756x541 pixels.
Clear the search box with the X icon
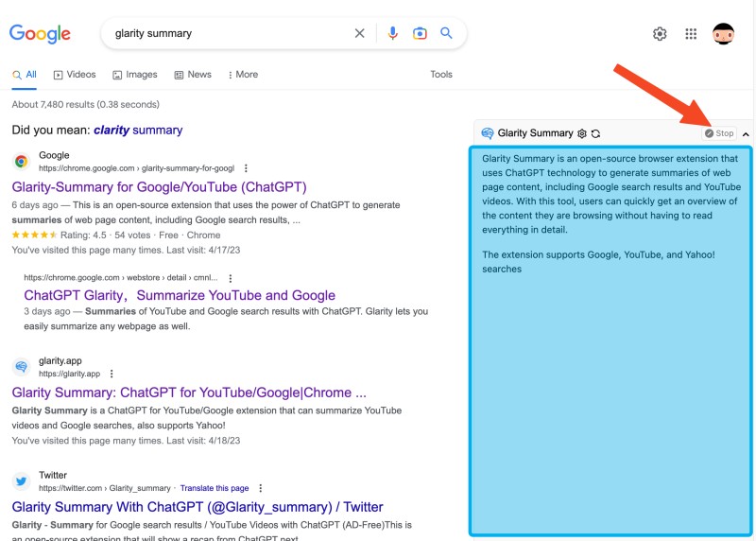[360, 33]
